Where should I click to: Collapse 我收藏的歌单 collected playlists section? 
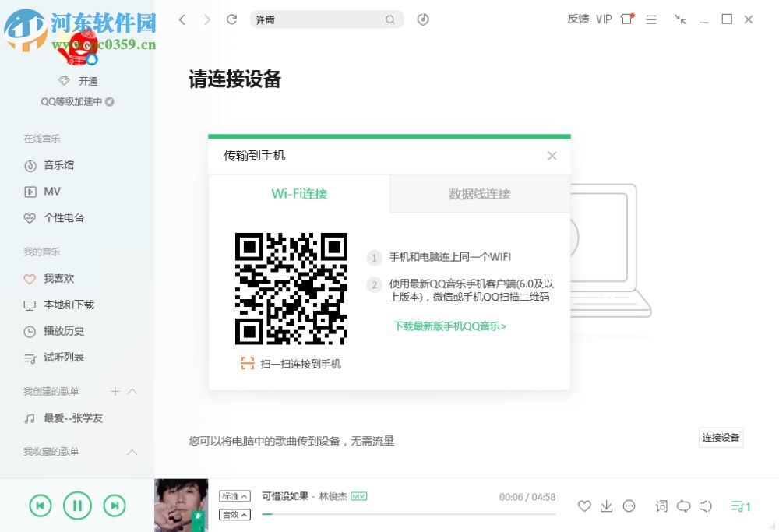coord(132,452)
